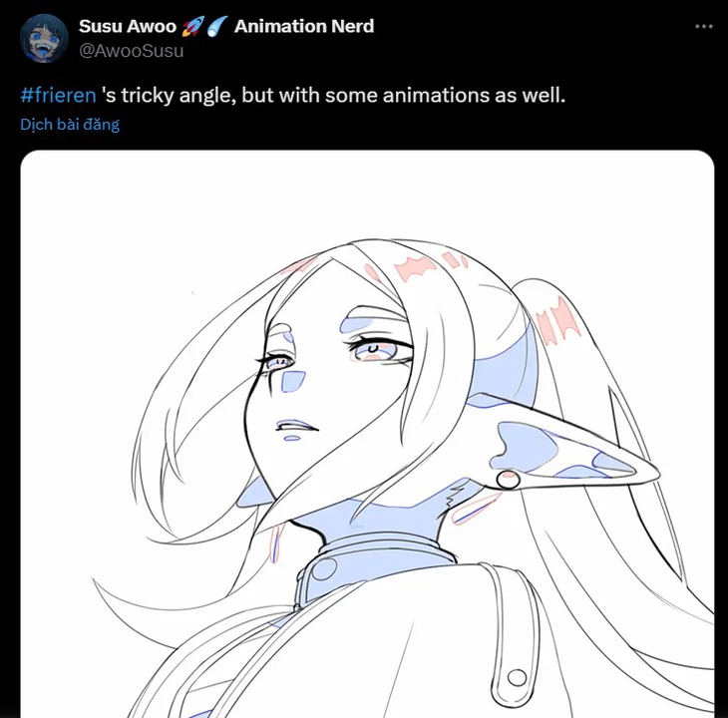Open the three-dot more options menu

703,27
